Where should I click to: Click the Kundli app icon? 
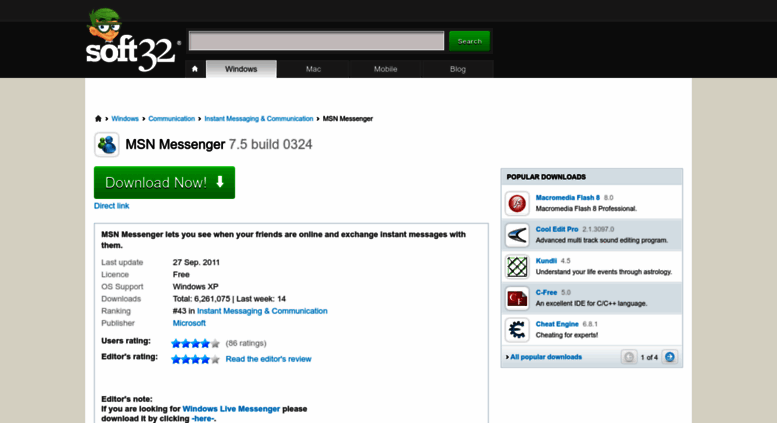pos(517,266)
